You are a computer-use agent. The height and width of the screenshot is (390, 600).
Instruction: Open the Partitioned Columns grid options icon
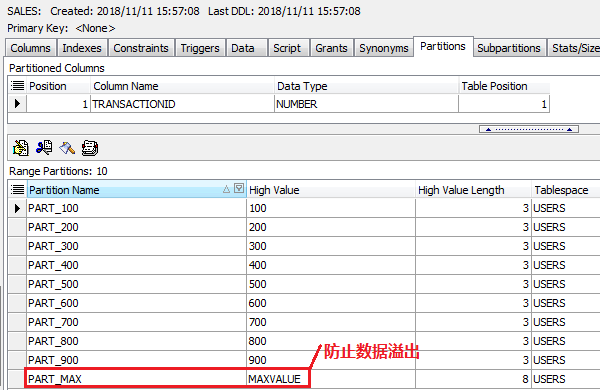point(17,86)
